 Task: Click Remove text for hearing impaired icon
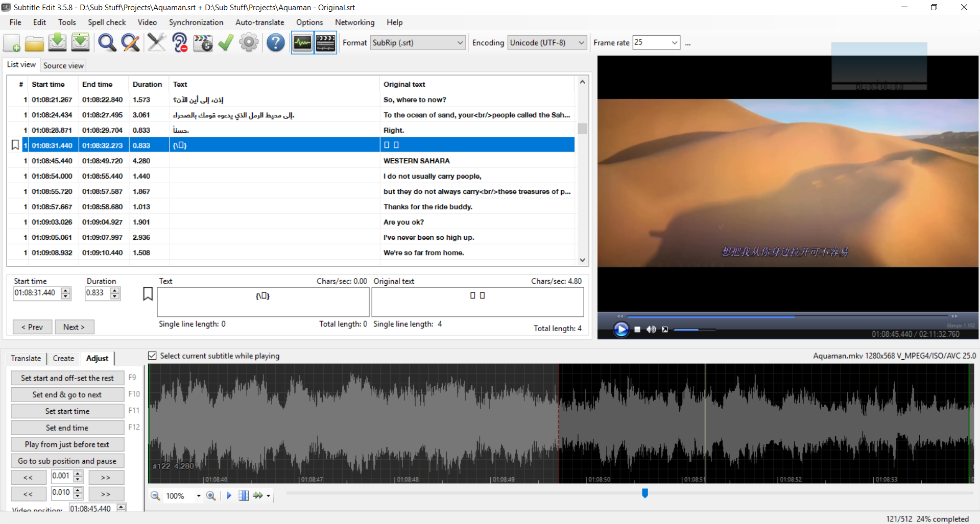click(x=180, y=43)
